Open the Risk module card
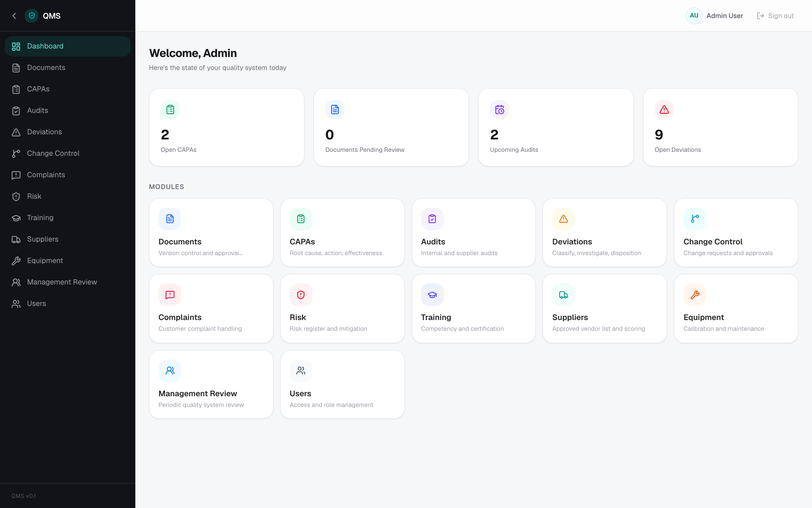This screenshot has width=812, height=508. [x=342, y=308]
